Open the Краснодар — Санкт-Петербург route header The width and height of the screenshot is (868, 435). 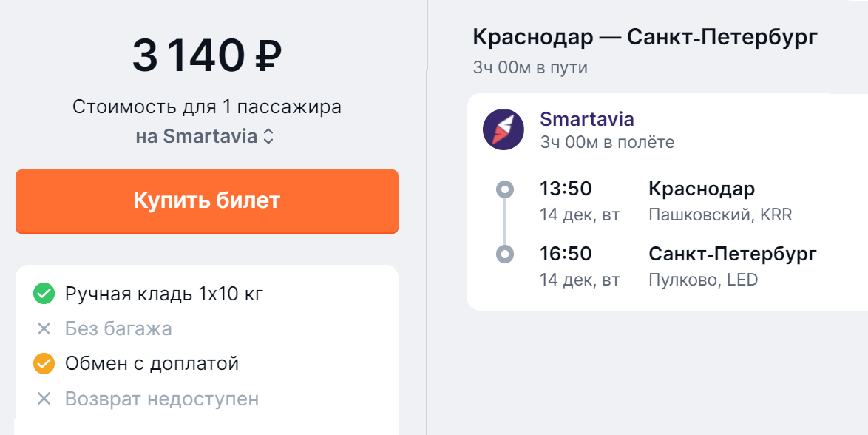pyautogui.click(x=644, y=36)
